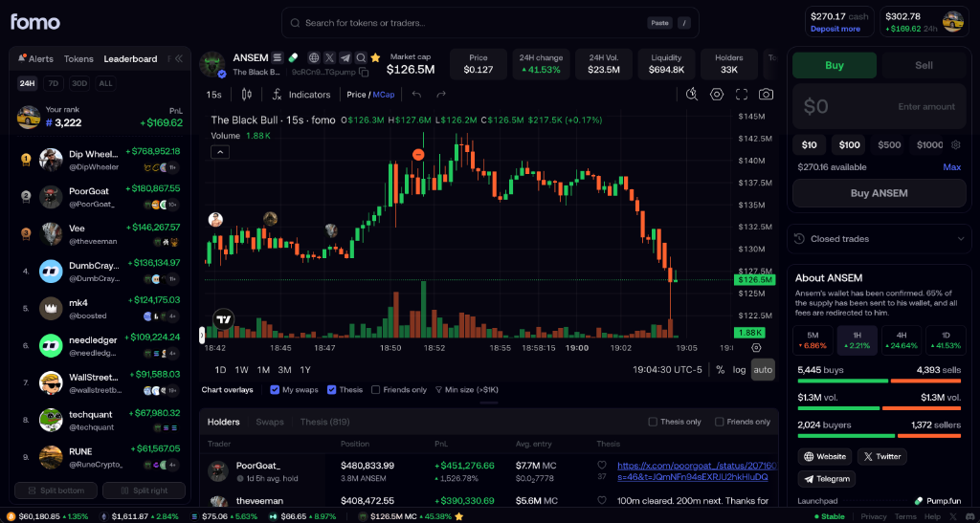The width and height of the screenshot is (980, 523).
Task: Open the Alerts bell tab
Action: point(35,58)
